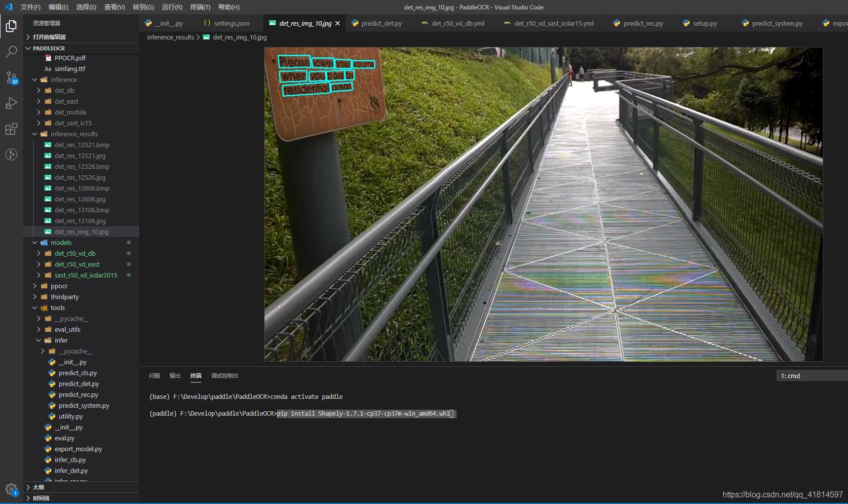
Task: Open the Extensions view icon
Action: 11,129
